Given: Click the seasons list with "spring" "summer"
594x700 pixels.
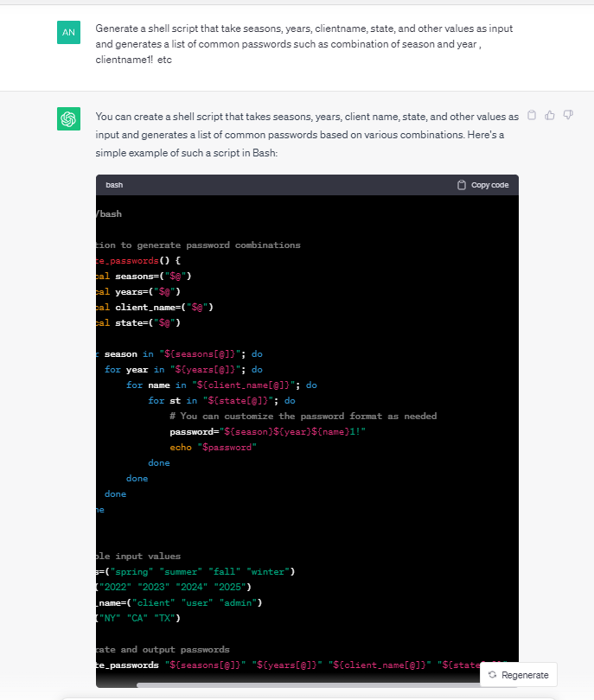Looking at the screenshot, I should coord(199,571).
